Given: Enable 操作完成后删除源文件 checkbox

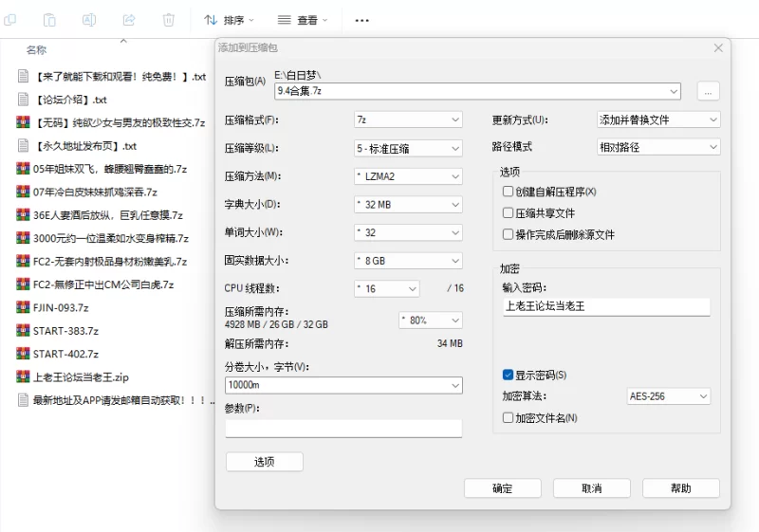Looking at the screenshot, I should click(x=508, y=234).
